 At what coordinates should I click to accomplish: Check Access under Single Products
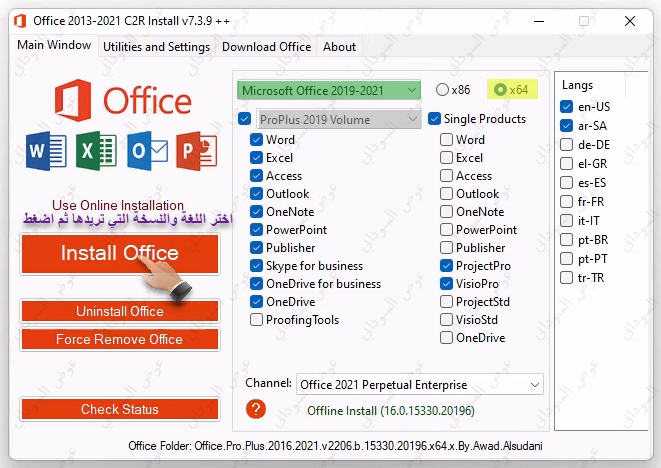(446, 175)
